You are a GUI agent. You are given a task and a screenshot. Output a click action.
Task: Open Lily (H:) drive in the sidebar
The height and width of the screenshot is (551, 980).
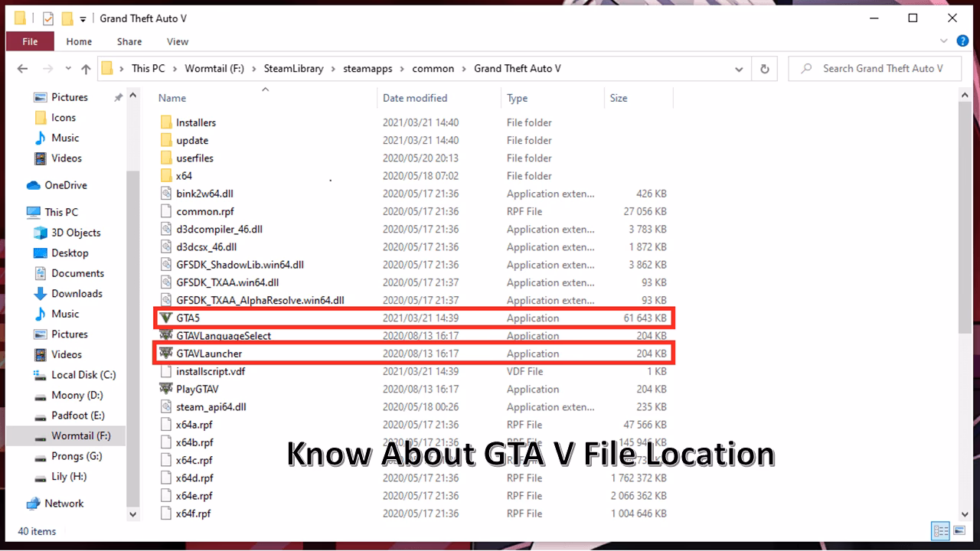click(x=60, y=476)
